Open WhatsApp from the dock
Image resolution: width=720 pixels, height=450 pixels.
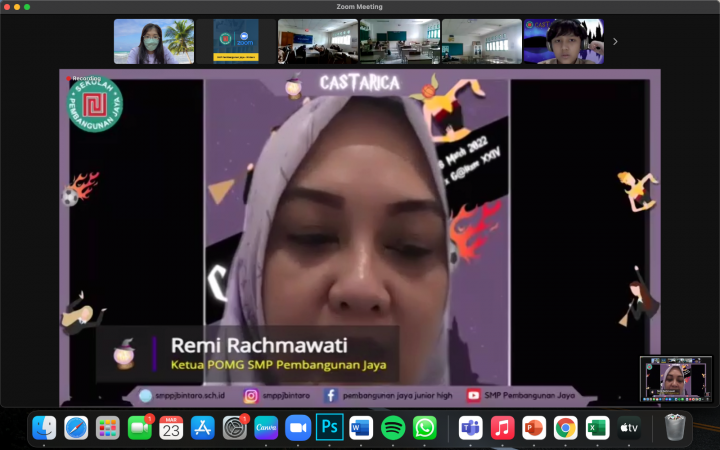tap(425, 428)
